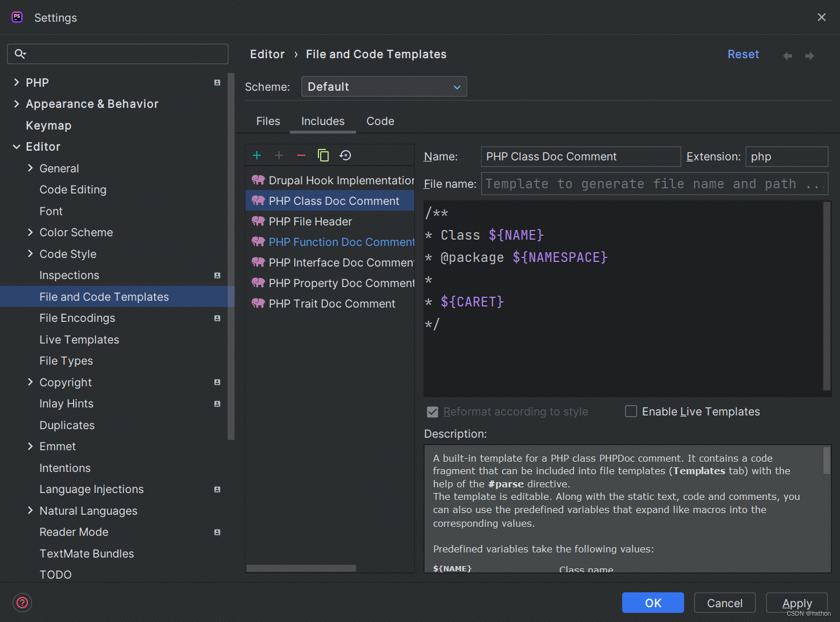Image resolution: width=840 pixels, height=622 pixels.
Task: Click elephant icon of PHP Property Doc Comment
Action: 258,282
